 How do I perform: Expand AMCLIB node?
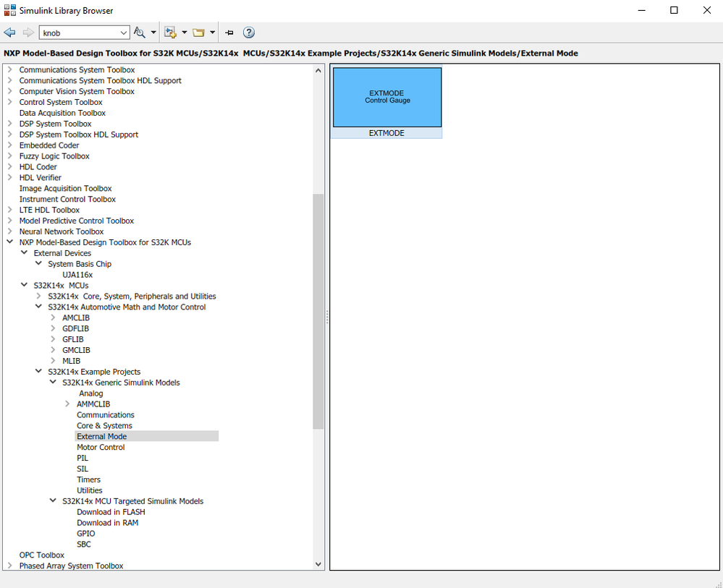pos(53,318)
